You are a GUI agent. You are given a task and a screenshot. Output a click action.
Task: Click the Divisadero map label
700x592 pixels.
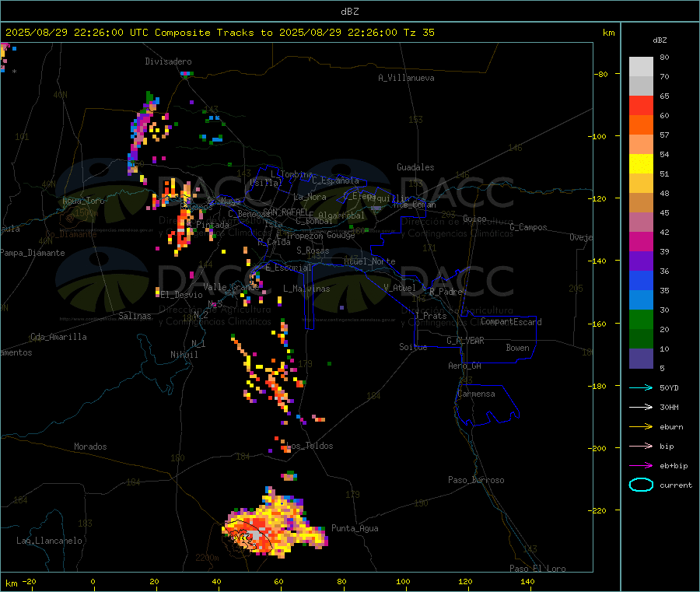pos(168,61)
